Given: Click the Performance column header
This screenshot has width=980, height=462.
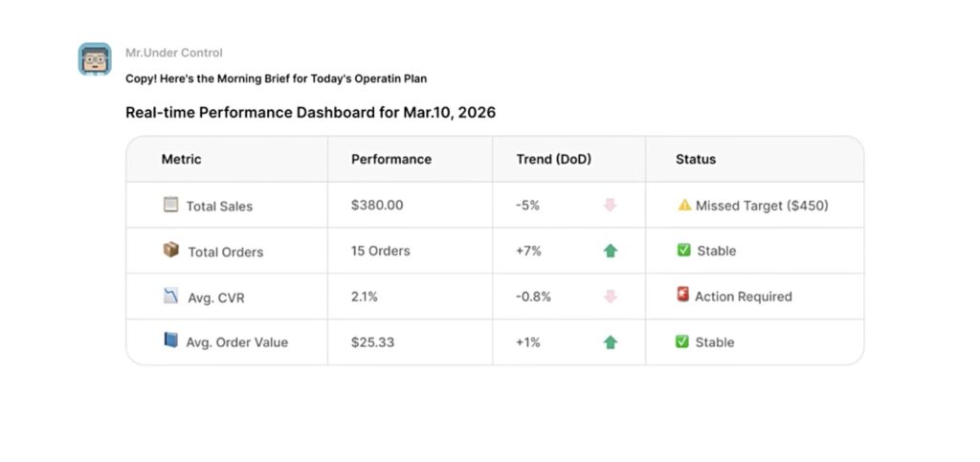Looking at the screenshot, I should [390, 159].
